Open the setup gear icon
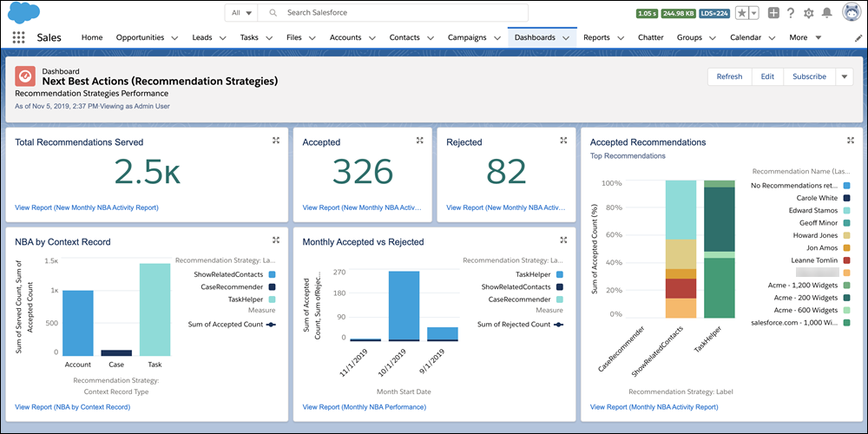Image resolution: width=868 pixels, height=434 pixels. [x=808, y=13]
